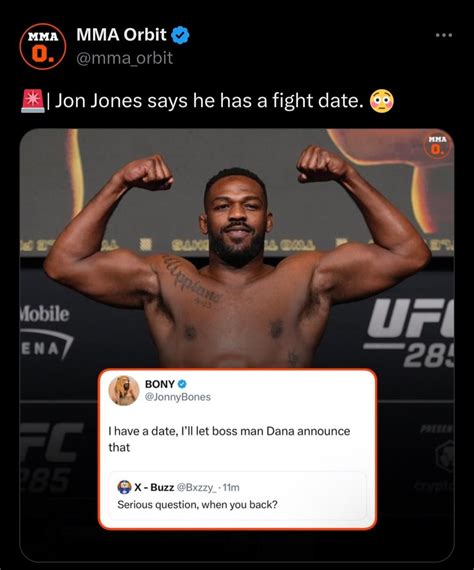Click the BONY profile avatar

pos(124,390)
